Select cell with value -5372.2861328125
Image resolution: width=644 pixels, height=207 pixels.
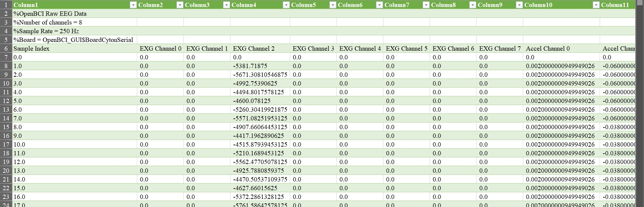coord(260,197)
